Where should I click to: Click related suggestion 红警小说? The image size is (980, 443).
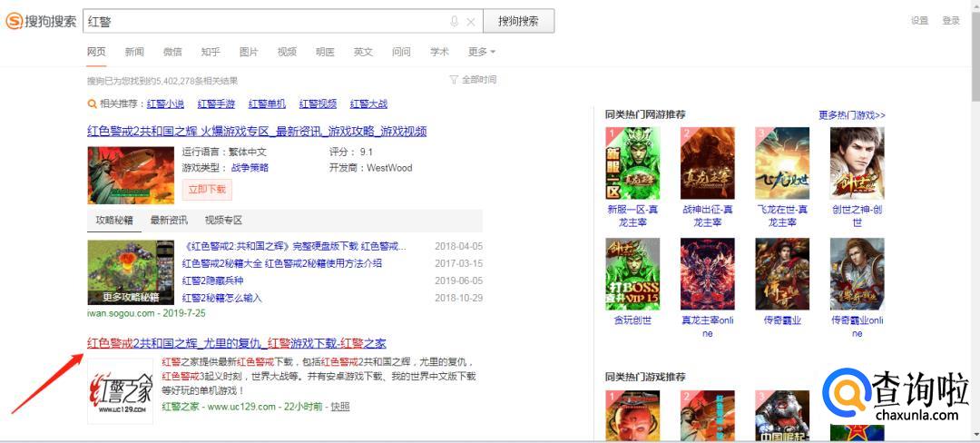click(x=166, y=103)
